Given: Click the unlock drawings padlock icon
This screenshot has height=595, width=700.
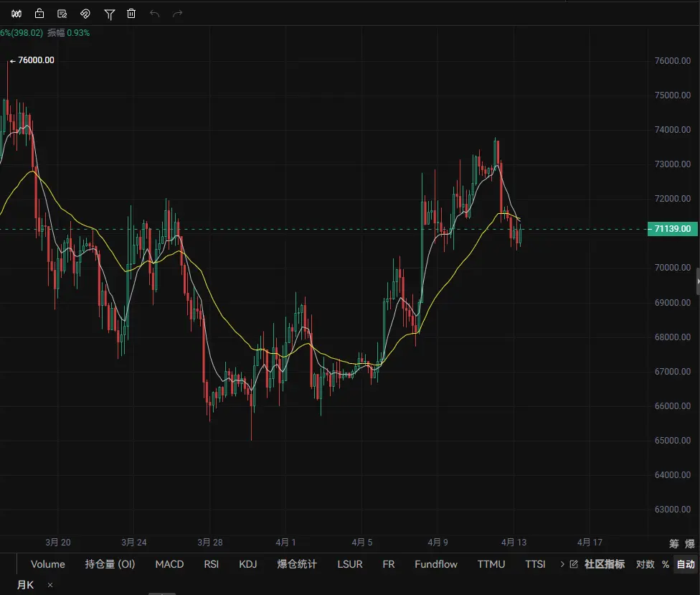Looking at the screenshot, I should tap(39, 14).
